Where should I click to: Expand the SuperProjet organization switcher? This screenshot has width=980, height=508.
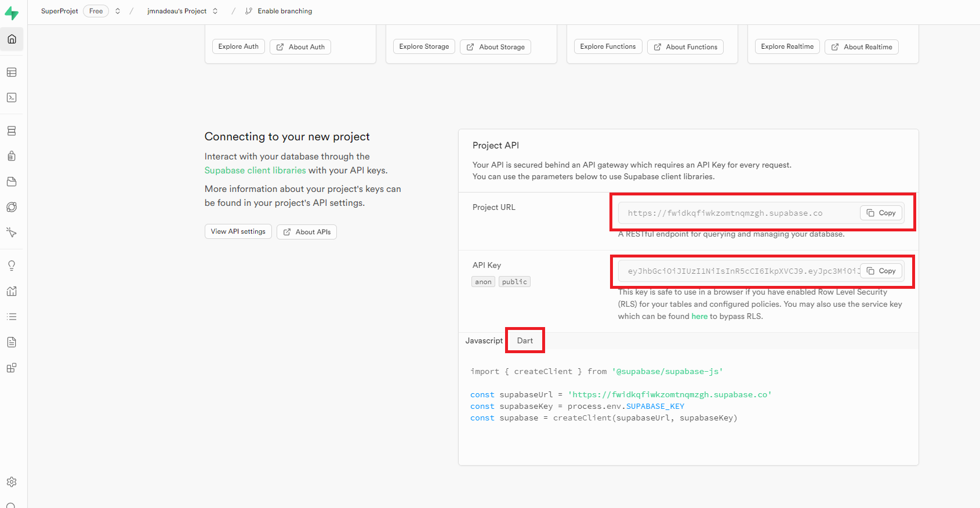(118, 11)
